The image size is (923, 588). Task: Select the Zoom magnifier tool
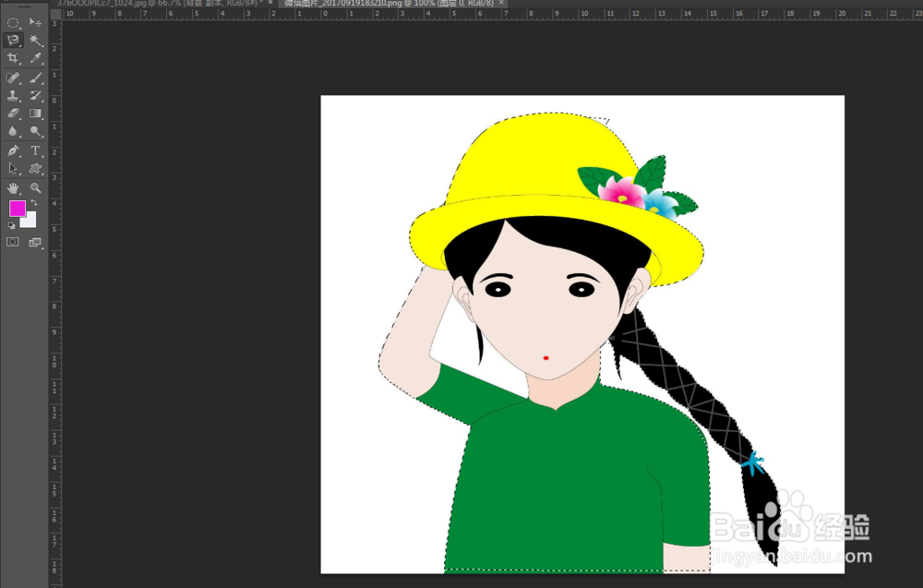(35, 188)
